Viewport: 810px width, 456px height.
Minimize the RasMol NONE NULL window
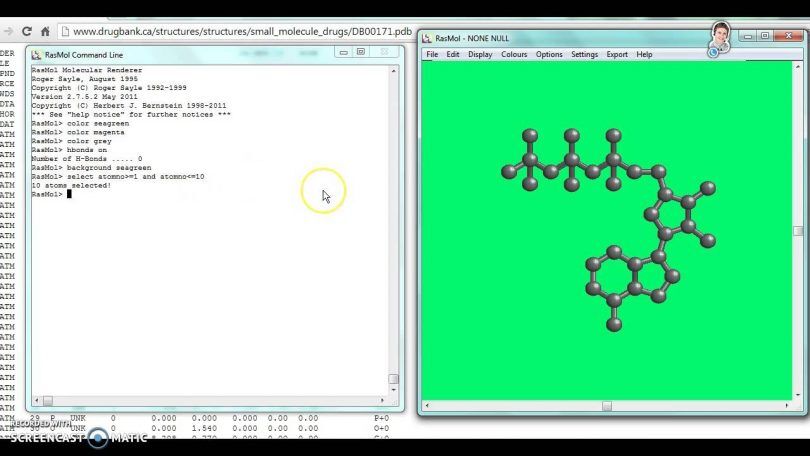pyautogui.click(x=747, y=36)
